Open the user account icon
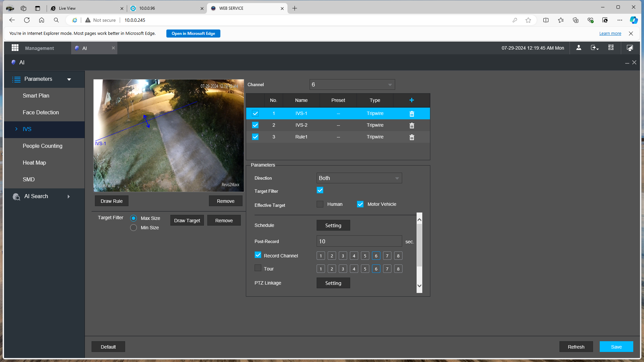 (x=579, y=48)
